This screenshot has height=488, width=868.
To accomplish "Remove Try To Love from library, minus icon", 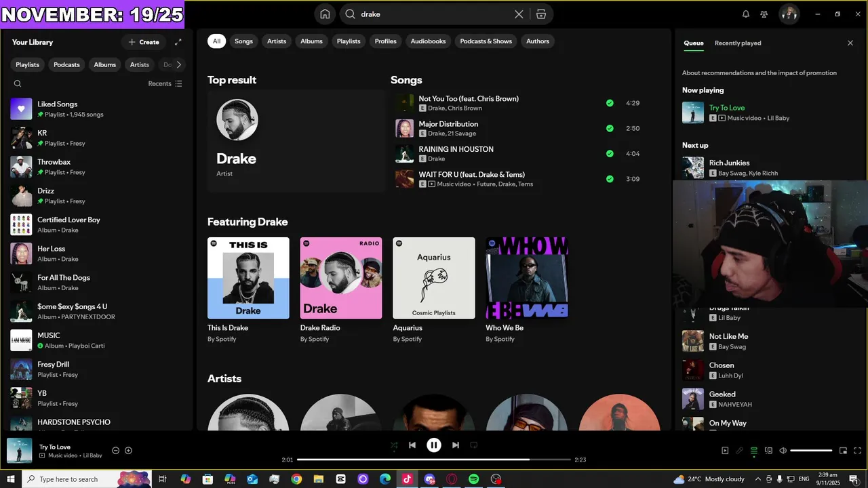I will point(115,451).
